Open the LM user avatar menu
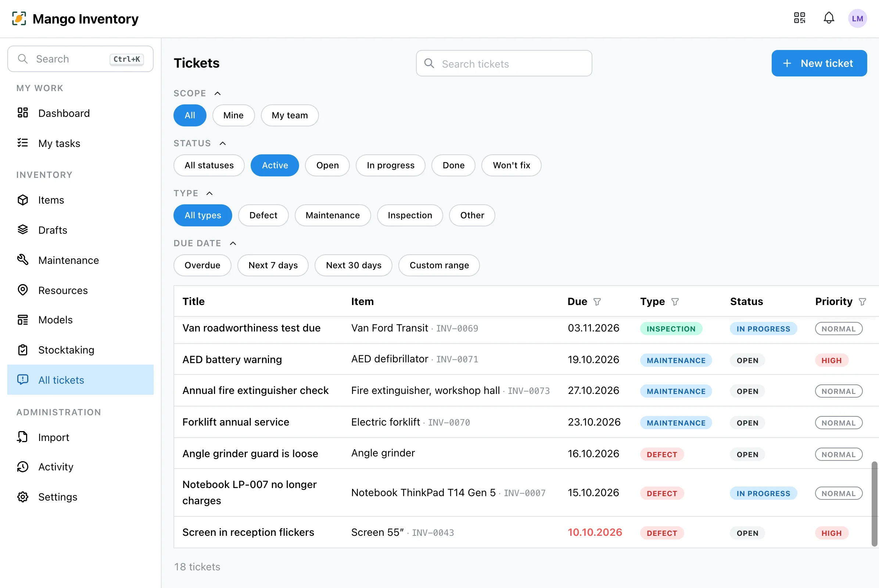Viewport: 879px width, 588px height. point(857,18)
